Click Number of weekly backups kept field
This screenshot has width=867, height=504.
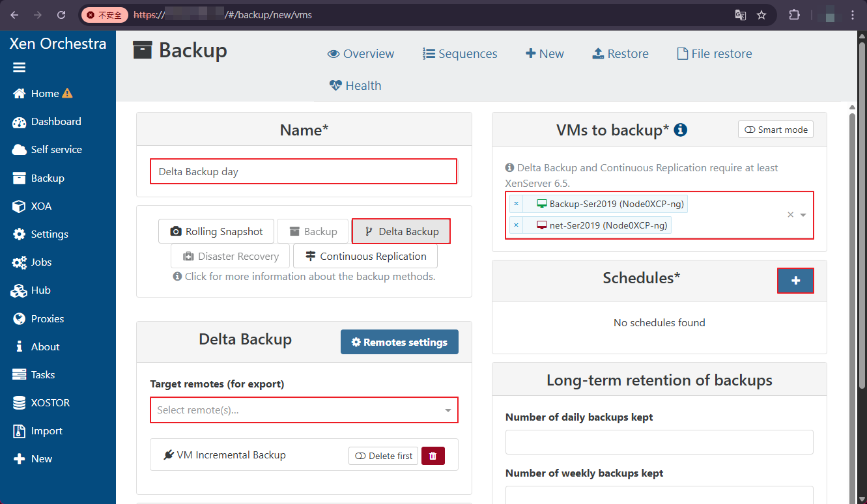(659, 495)
